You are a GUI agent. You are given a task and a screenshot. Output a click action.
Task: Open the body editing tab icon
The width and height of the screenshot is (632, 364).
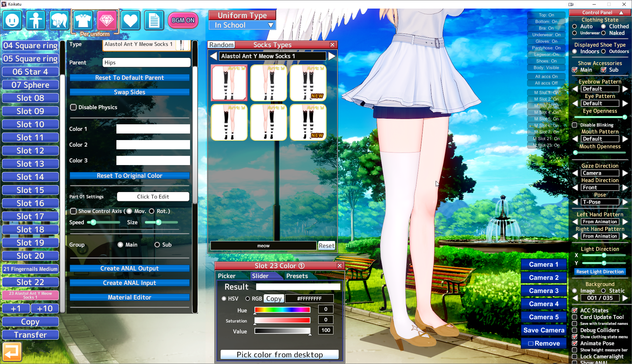[36, 20]
